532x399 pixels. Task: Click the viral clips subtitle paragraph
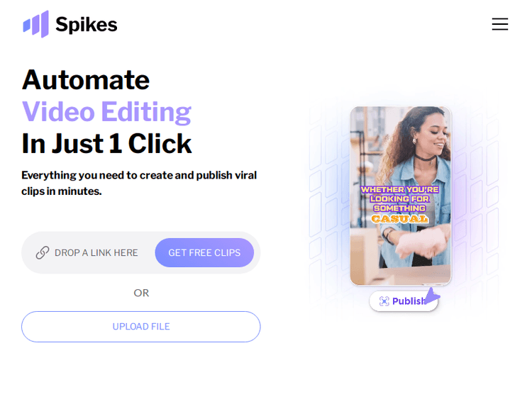coord(139,183)
